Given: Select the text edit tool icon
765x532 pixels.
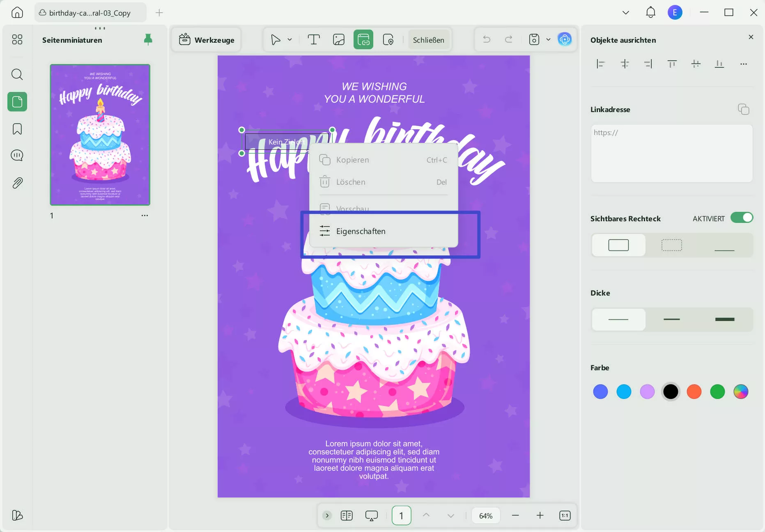Looking at the screenshot, I should click(314, 40).
